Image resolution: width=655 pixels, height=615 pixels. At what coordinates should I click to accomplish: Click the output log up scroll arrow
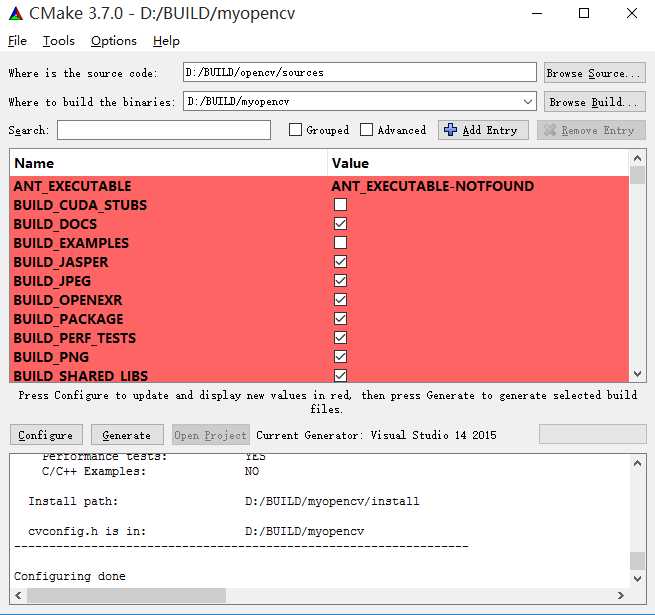coord(637,463)
